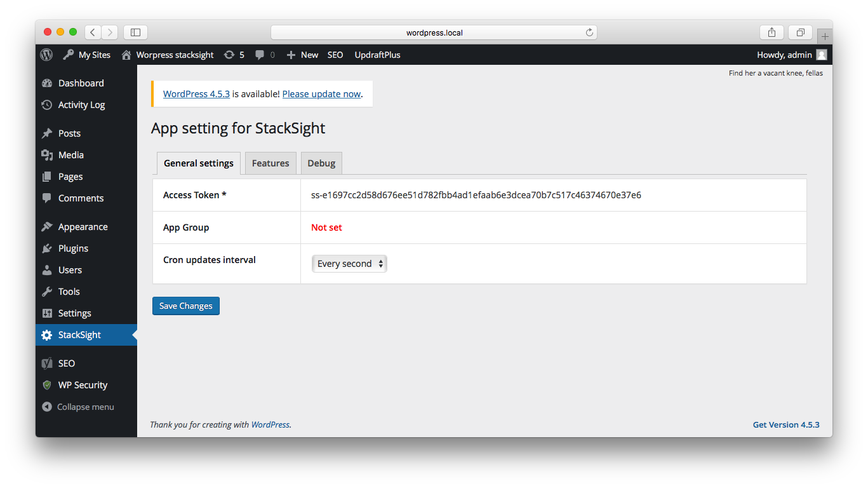Viewport: 868px width, 488px height.
Task: Open the New content menu label
Action: 310,55
